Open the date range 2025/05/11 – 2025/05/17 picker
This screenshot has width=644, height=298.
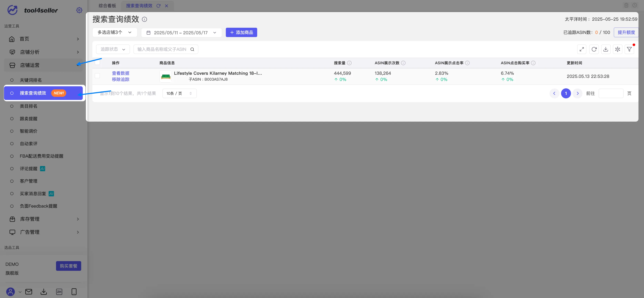pos(181,33)
